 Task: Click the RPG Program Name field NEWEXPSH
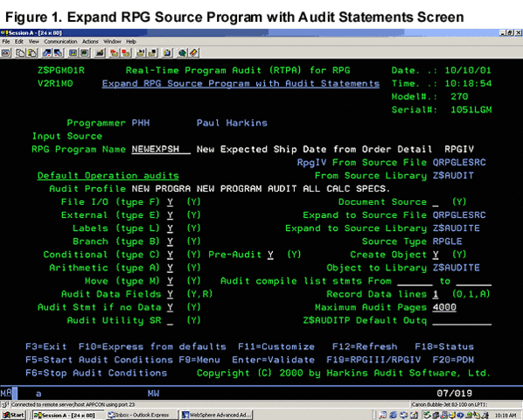pos(161,149)
